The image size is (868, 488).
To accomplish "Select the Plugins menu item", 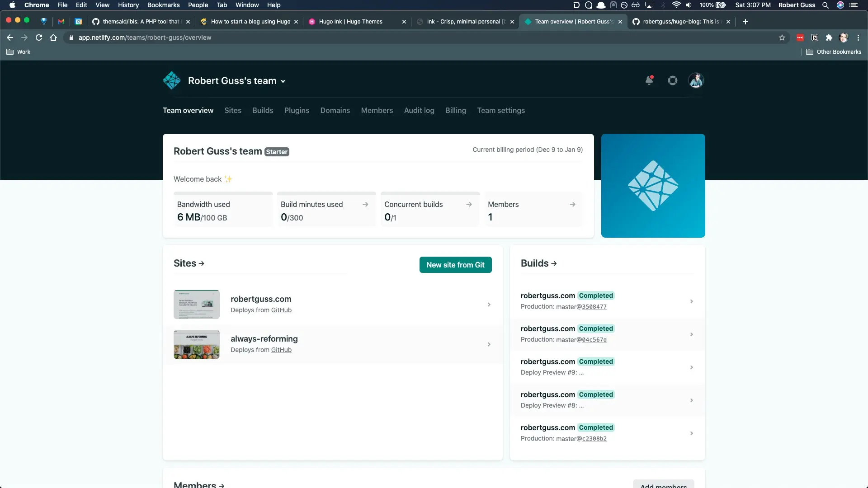I will tap(296, 110).
